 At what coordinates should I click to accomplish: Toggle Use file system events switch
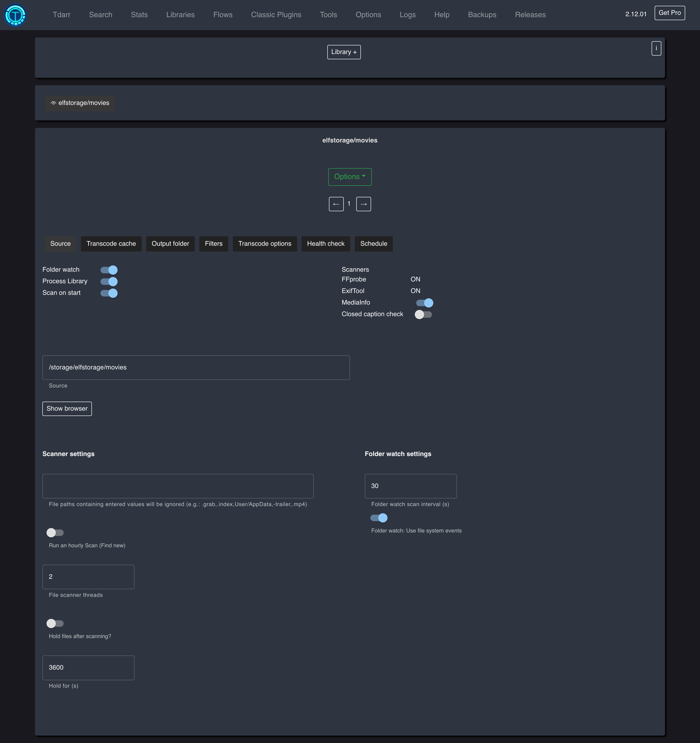tap(379, 518)
